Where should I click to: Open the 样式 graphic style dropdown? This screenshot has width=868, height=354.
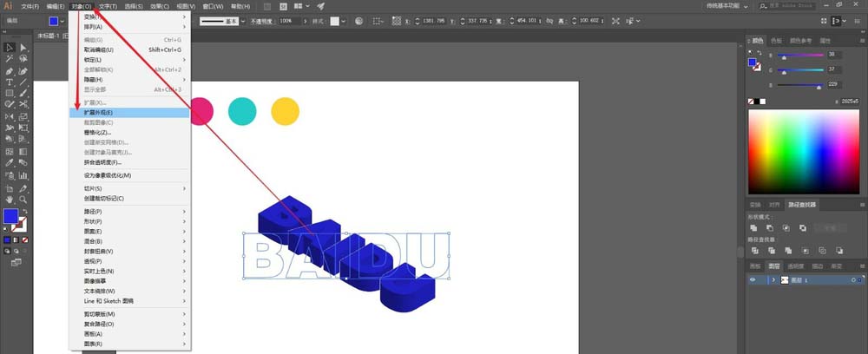tap(343, 21)
